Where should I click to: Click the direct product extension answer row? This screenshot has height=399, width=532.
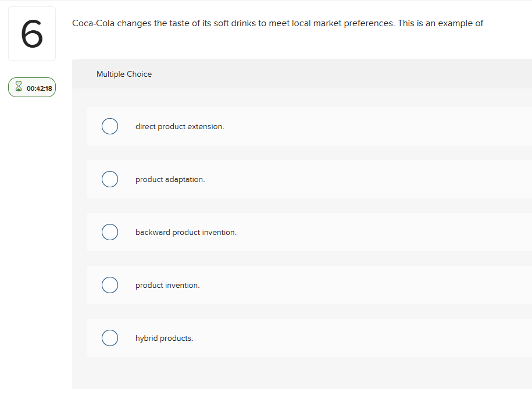tap(291, 126)
